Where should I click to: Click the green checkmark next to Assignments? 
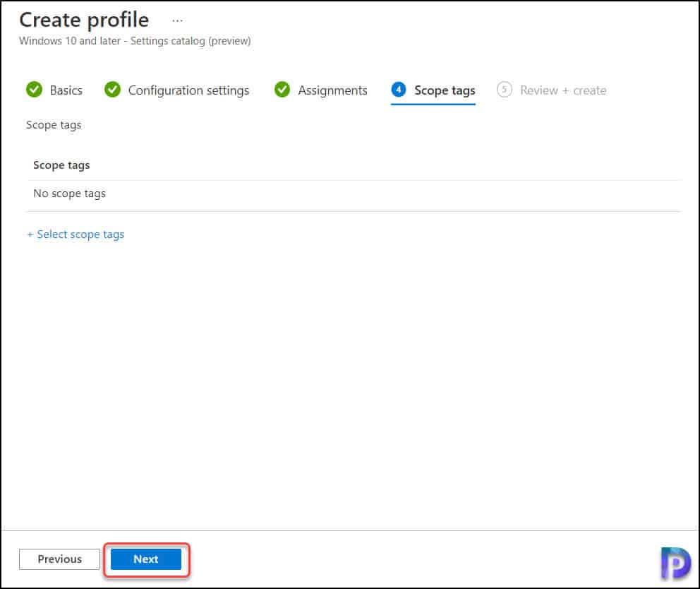(282, 90)
